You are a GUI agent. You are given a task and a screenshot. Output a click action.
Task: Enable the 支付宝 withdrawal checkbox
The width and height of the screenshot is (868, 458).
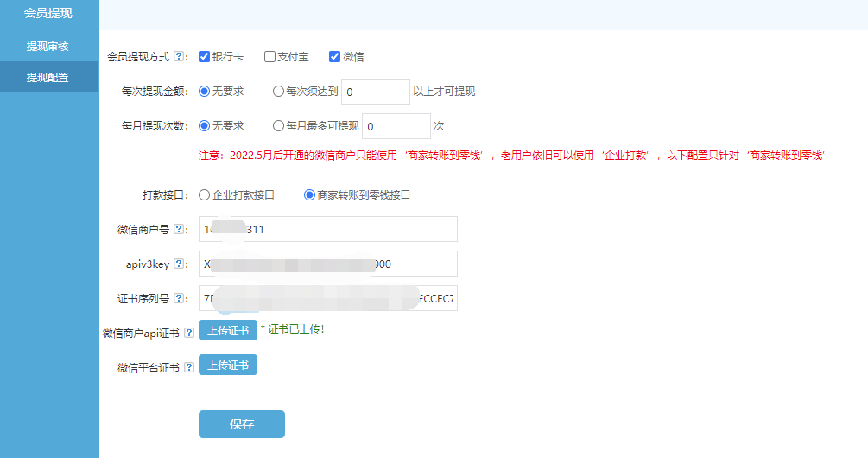[x=269, y=57]
